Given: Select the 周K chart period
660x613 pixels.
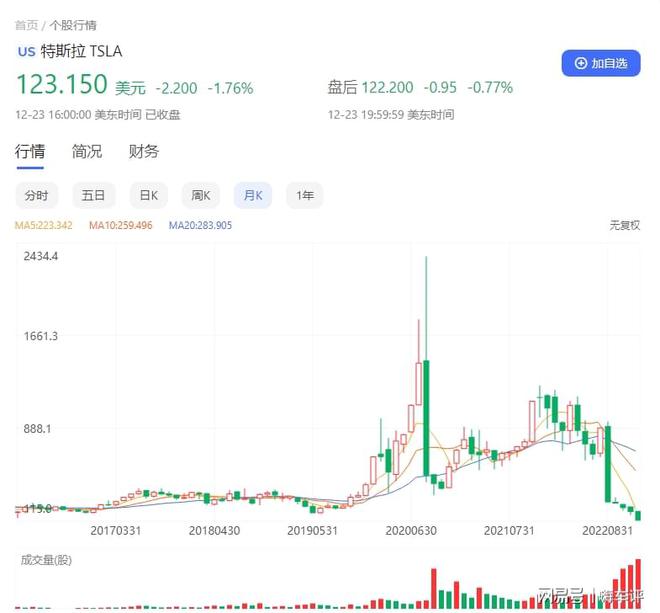Looking at the screenshot, I should 200,195.
